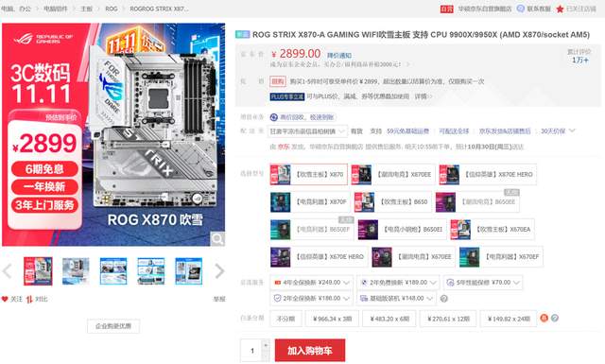The width and height of the screenshot is (605, 364).
Task: Open the 2年免费换新 ¥189.00 dropdown
Action: [398, 283]
